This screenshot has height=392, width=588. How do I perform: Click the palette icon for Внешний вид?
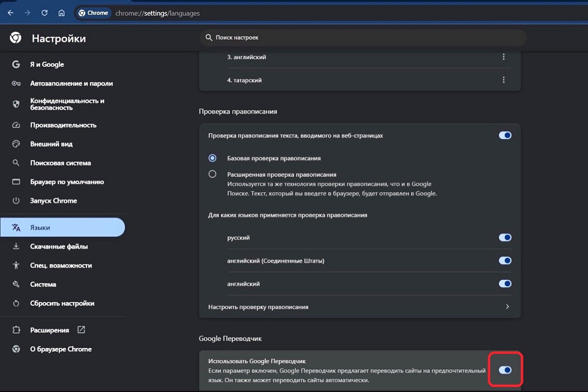(16, 144)
